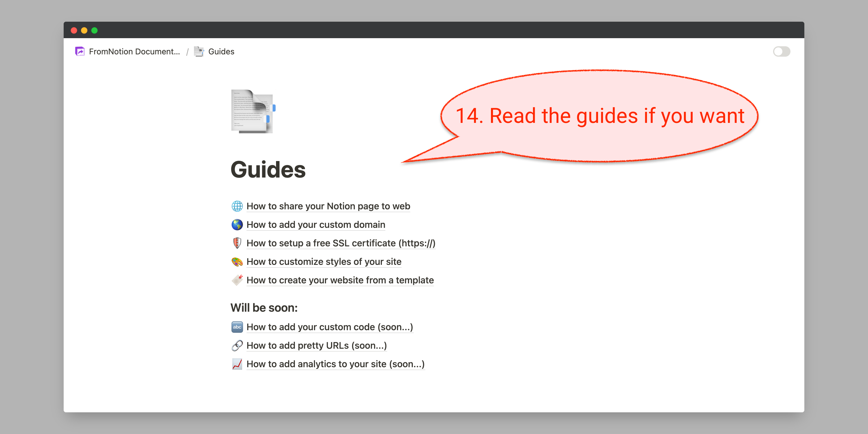This screenshot has height=434, width=868.
Task: Click the globe icon beside share Notion page
Action: coord(237,206)
